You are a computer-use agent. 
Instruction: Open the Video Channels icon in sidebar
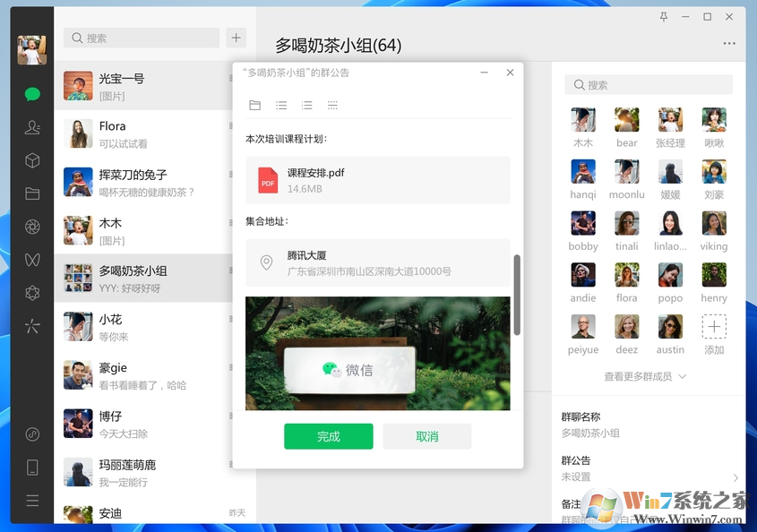coord(32,260)
